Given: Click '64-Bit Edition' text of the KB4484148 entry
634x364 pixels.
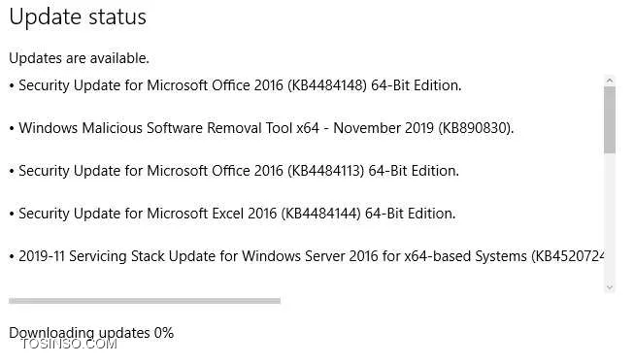Looking at the screenshot, I should 417,85.
